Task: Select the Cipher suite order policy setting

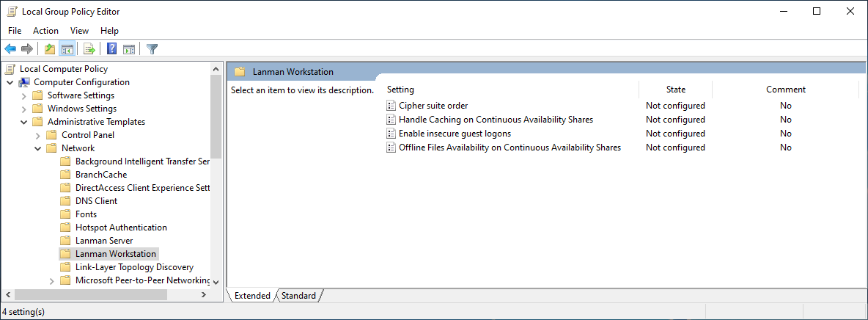Action: (x=433, y=106)
